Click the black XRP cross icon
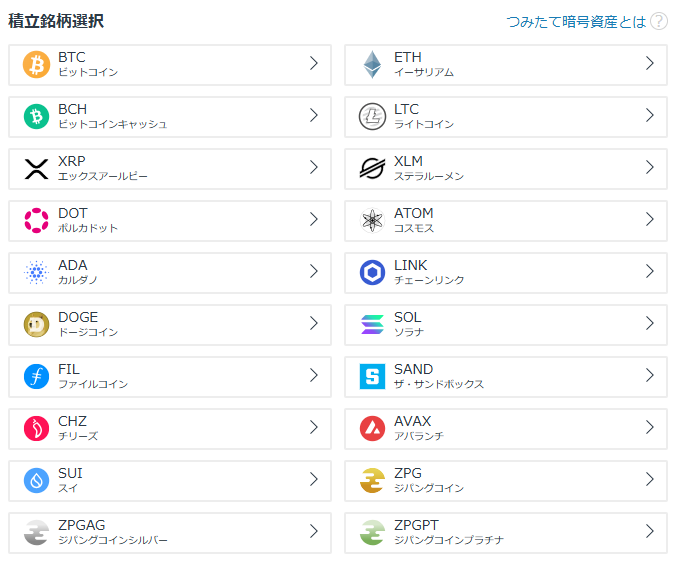 click(37, 169)
